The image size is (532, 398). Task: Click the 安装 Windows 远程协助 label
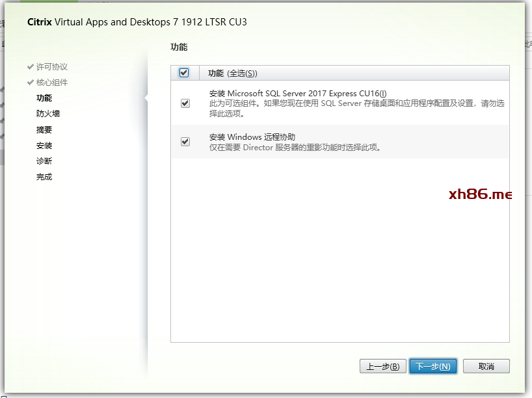(x=252, y=137)
